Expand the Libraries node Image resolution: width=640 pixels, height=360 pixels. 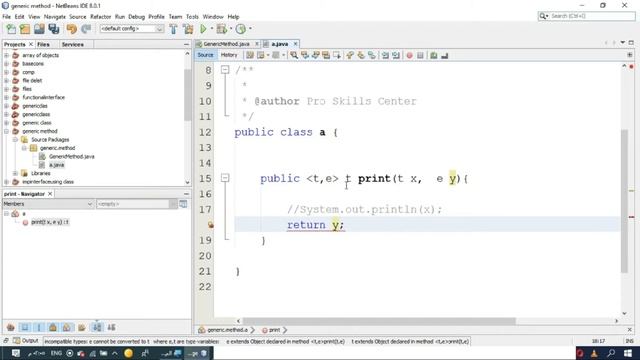pyautogui.click(x=15, y=173)
